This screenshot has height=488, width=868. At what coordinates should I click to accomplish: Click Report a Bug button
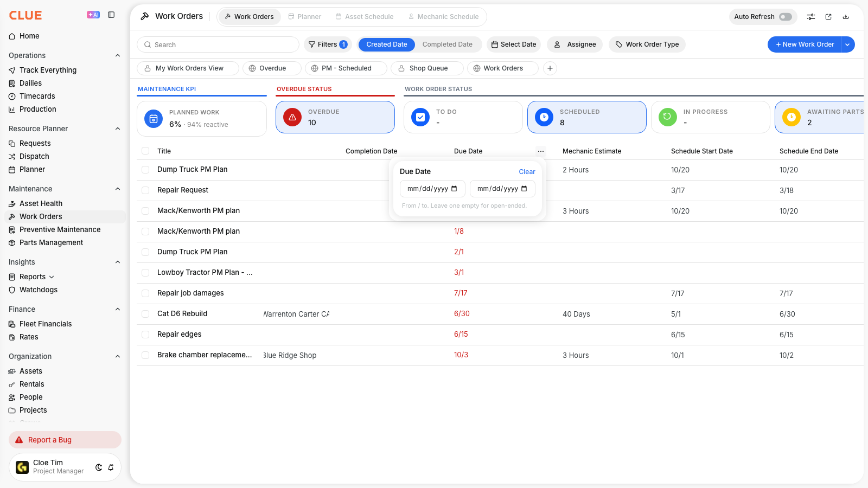point(65,440)
